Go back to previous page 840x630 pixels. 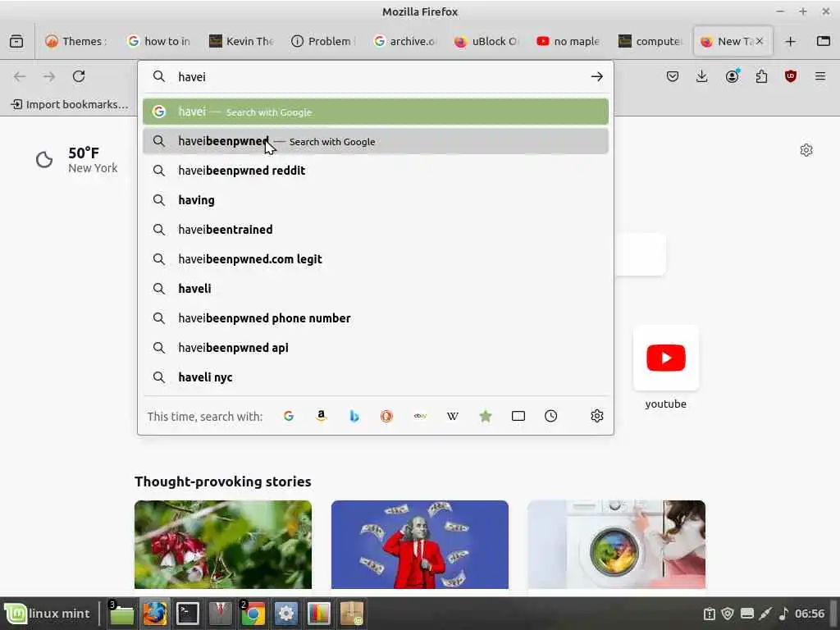click(20, 76)
